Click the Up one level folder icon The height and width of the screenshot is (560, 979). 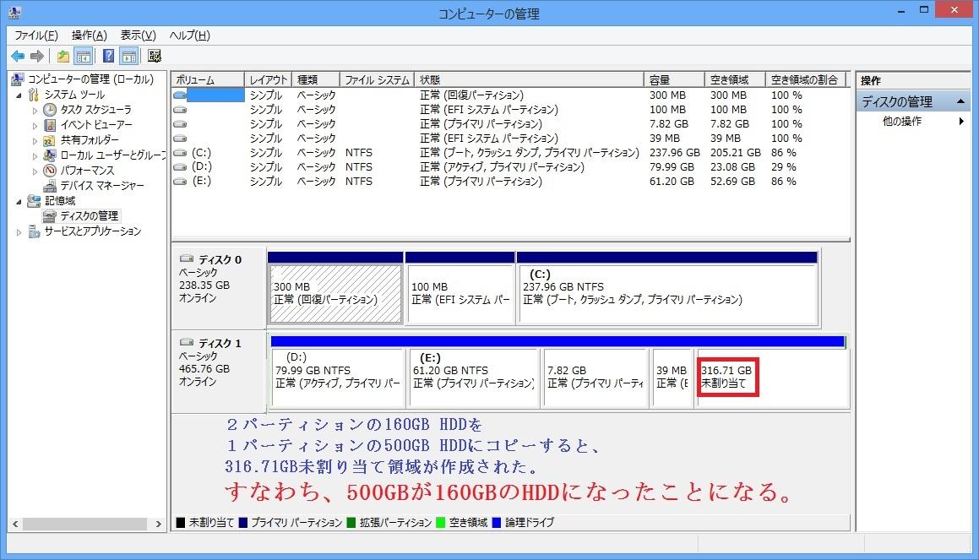pyautogui.click(x=63, y=56)
